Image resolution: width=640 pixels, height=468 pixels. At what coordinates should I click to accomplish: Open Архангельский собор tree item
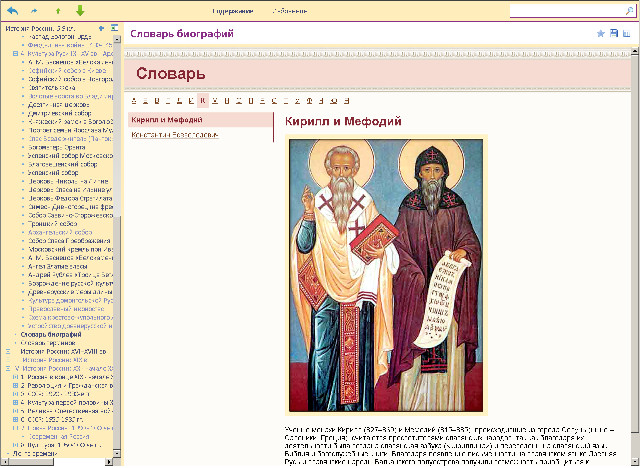(60, 232)
